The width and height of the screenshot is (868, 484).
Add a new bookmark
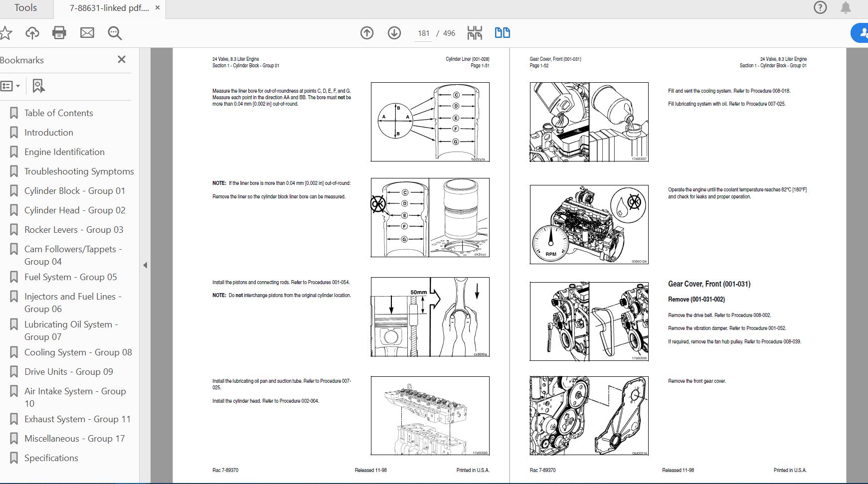pyautogui.click(x=38, y=86)
